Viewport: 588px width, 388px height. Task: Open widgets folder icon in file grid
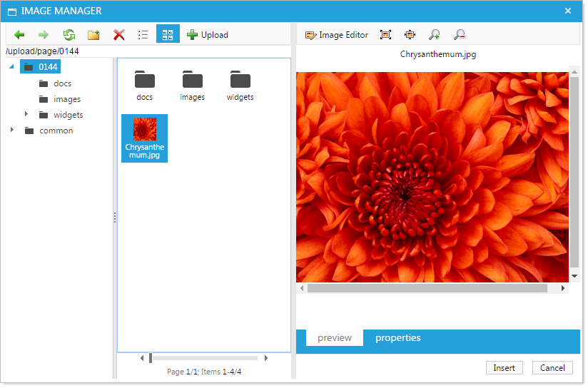240,86
